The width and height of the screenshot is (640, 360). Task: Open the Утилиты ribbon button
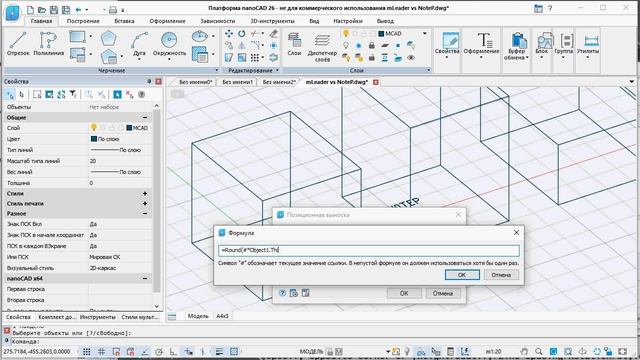(x=588, y=45)
